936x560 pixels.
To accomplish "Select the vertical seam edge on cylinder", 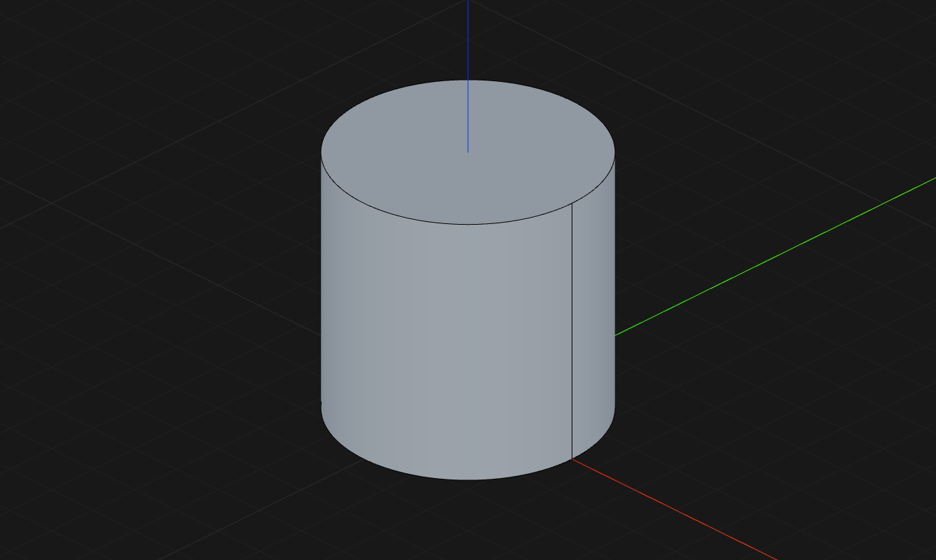I will [x=572, y=329].
